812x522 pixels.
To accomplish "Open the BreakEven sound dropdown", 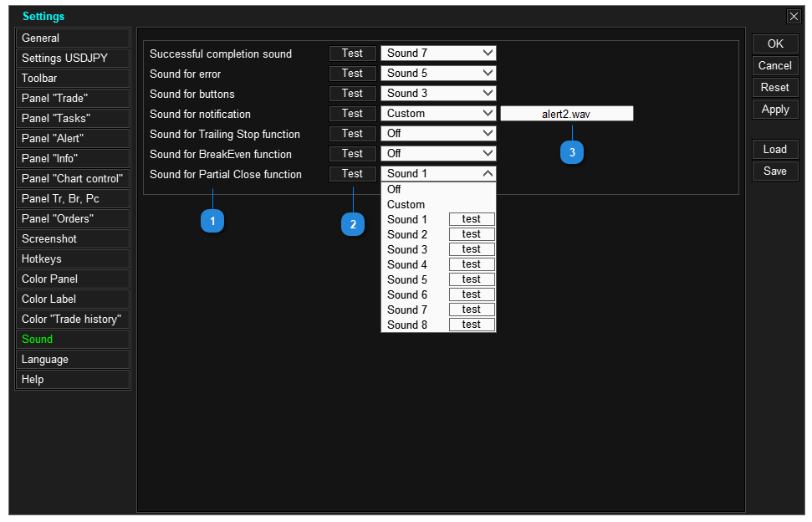I will pyautogui.click(x=439, y=154).
